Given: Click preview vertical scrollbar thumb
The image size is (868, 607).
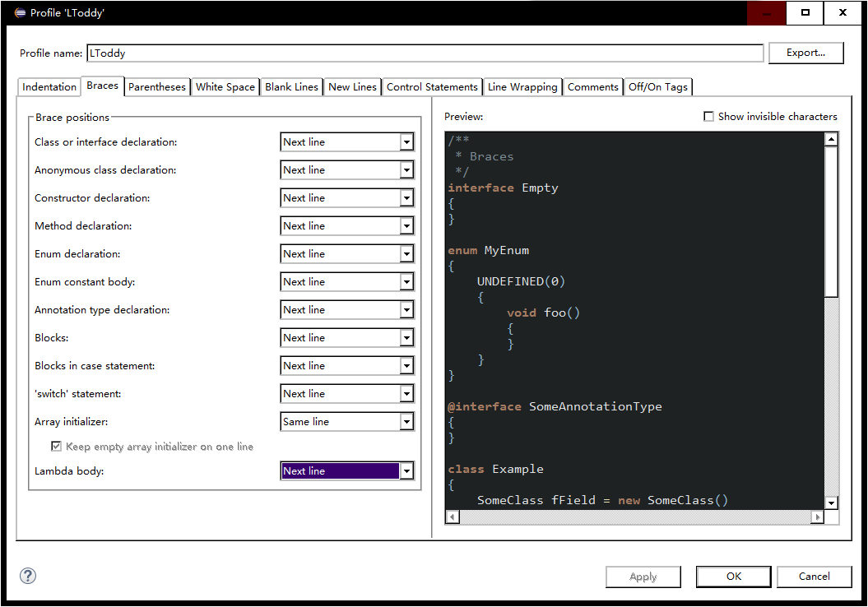Looking at the screenshot, I should tap(831, 221).
